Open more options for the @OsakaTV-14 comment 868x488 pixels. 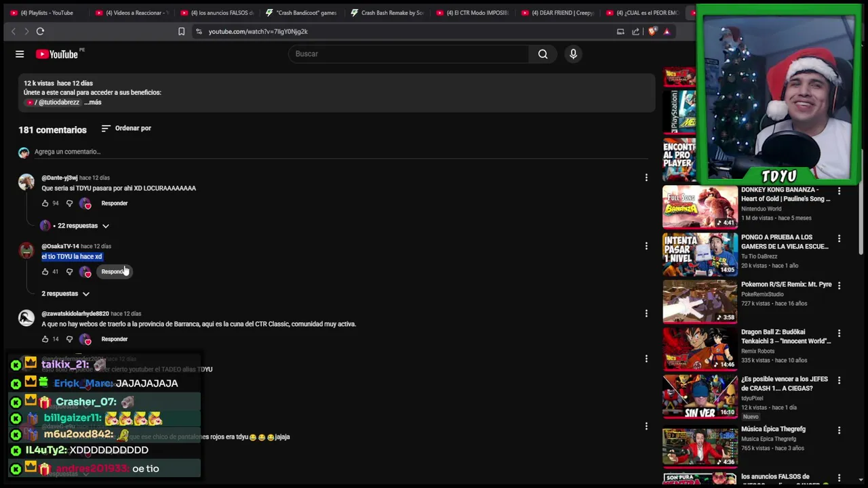(x=646, y=246)
